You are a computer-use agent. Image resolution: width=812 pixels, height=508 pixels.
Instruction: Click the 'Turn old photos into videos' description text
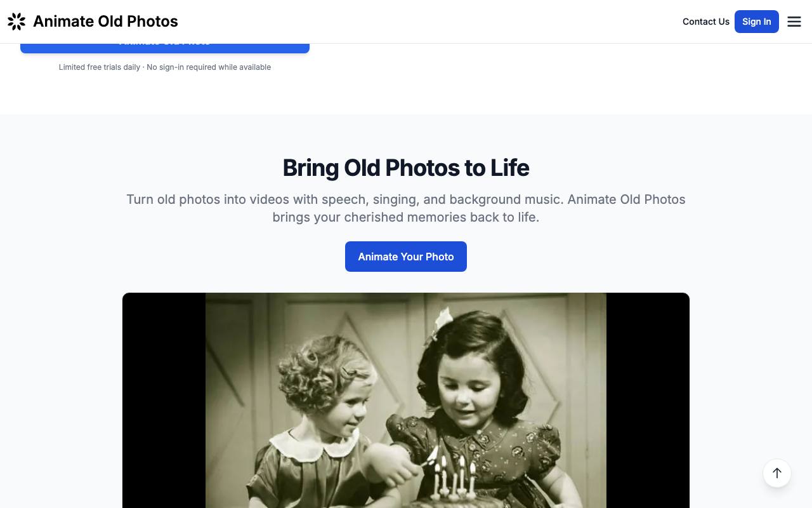click(406, 208)
